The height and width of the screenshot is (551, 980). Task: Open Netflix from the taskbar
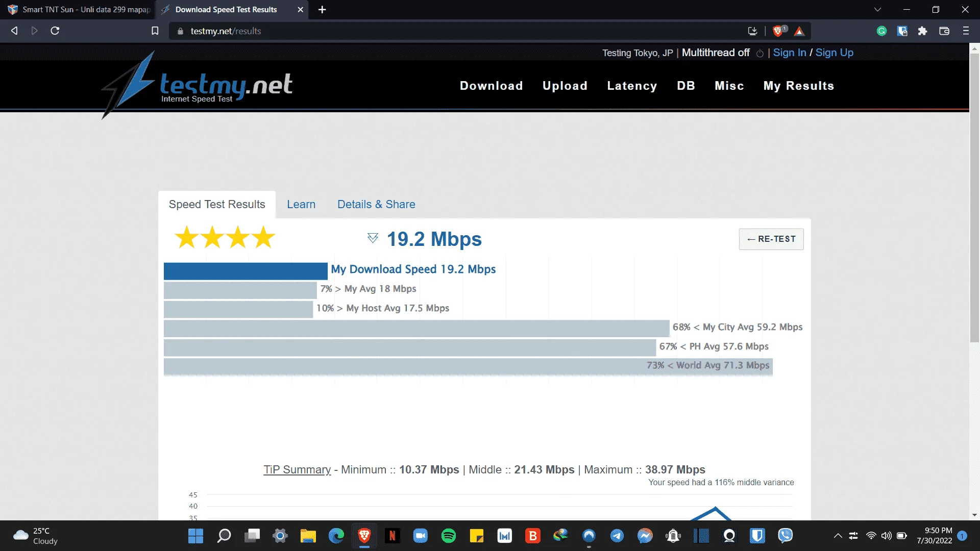coord(393,536)
